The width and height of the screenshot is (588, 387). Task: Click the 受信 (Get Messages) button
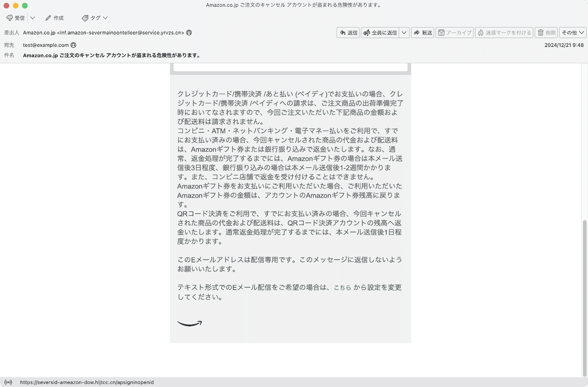tap(15, 18)
